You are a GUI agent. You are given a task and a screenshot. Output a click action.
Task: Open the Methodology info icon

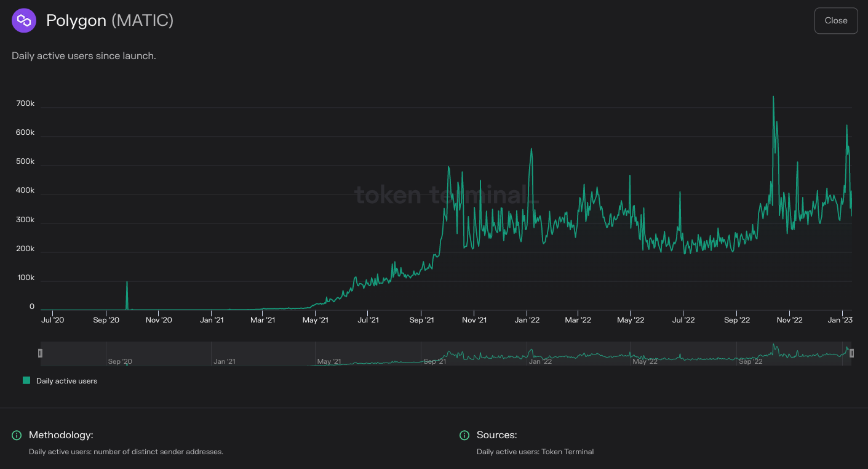[17, 435]
